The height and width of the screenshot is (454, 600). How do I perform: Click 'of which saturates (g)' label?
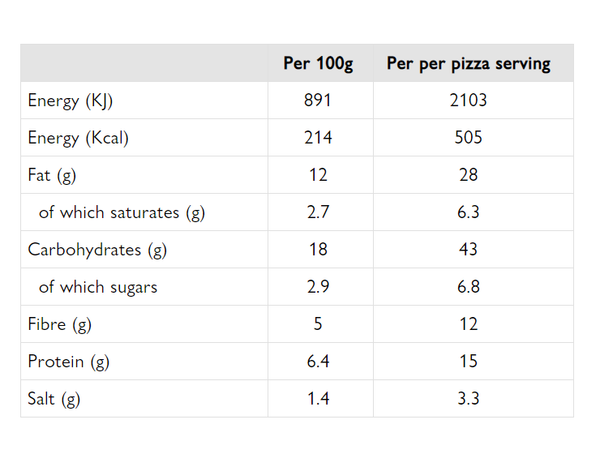pyautogui.click(x=122, y=212)
